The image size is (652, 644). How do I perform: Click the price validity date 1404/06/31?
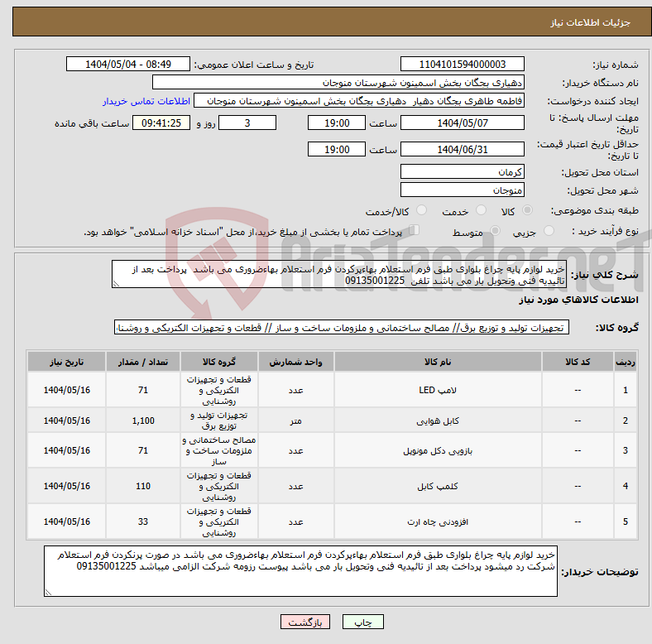point(462,149)
